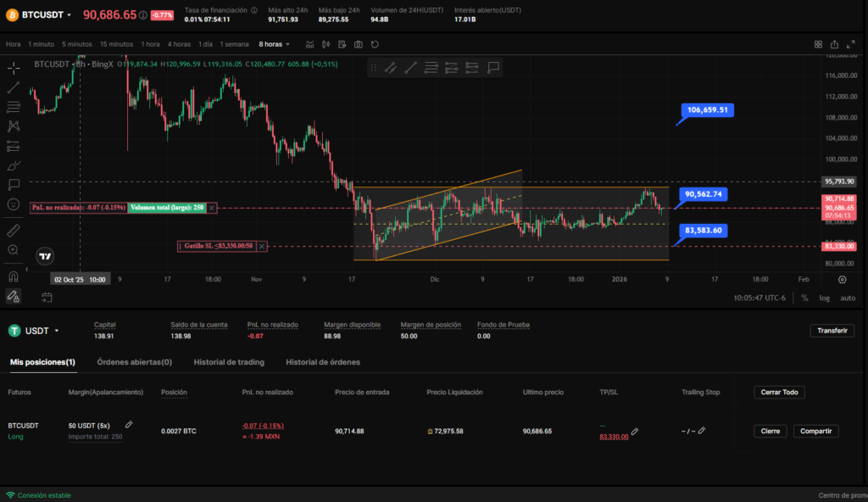The width and height of the screenshot is (868, 502).
Task: Close the Gatillo SL order line
Action: (x=262, y=246)
